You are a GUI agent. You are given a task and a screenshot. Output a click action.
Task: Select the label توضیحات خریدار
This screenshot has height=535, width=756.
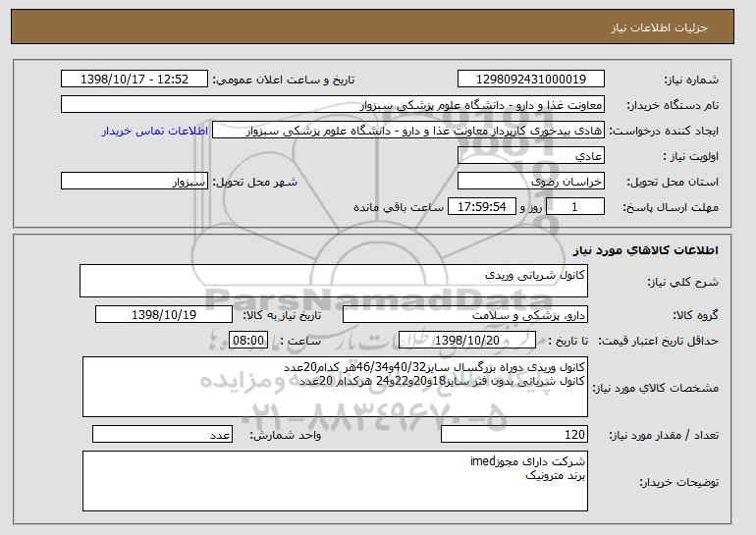[678, 482]
